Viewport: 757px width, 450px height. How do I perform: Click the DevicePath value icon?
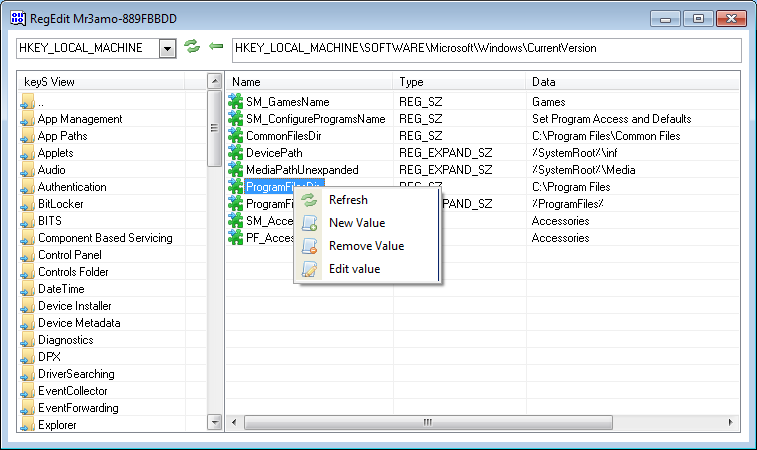pos(236,153)
